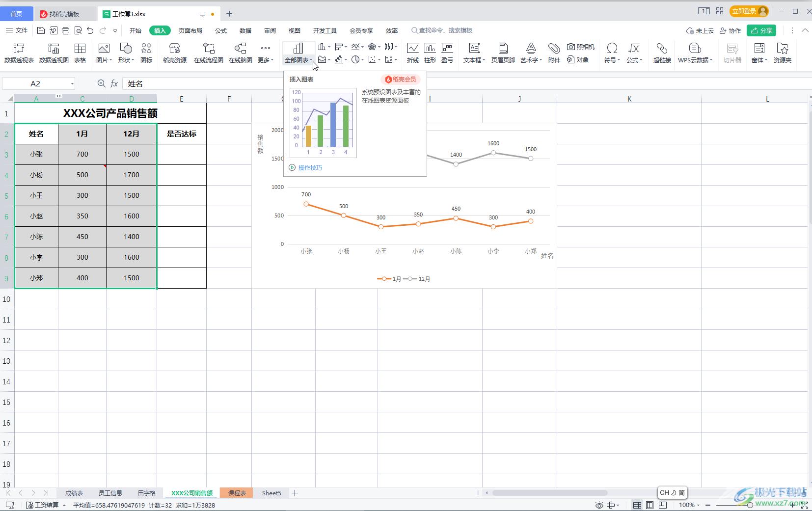Click the horizontal scrollbar thumb
The image size is (812, 511).
coord(550,493)
